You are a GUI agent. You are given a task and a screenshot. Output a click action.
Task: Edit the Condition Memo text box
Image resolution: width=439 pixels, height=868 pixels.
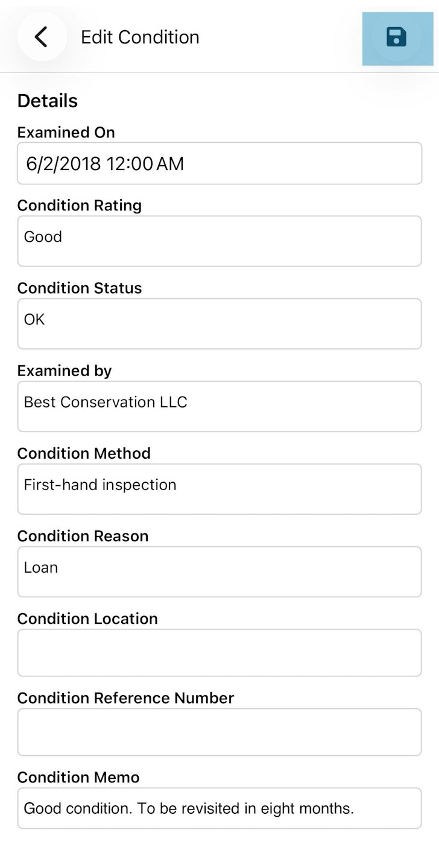219,808
